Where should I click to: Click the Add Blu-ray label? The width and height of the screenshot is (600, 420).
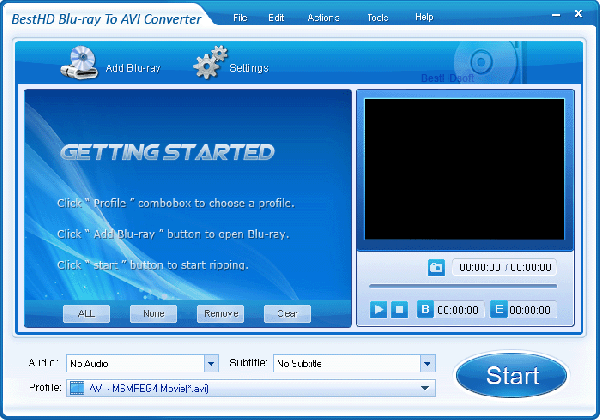133,68
